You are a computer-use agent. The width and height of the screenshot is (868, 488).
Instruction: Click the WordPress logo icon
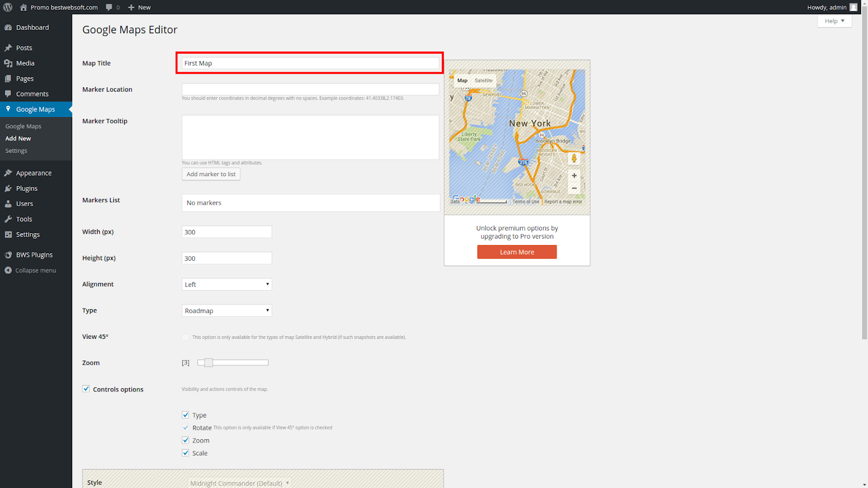8,7
